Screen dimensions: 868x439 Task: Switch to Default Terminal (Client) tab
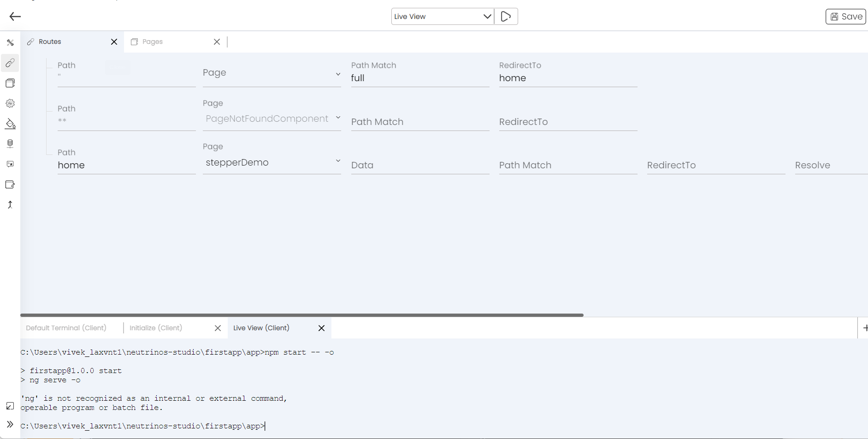tap(66, 328)
